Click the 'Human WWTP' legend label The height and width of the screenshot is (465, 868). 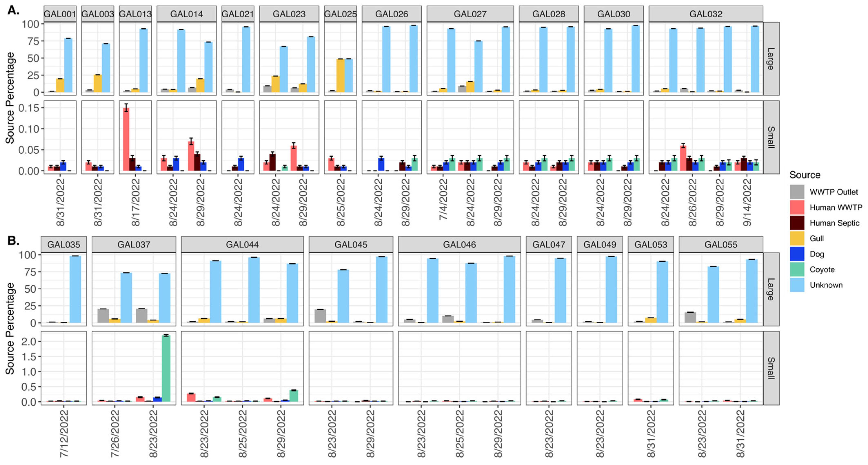(836, 207)
